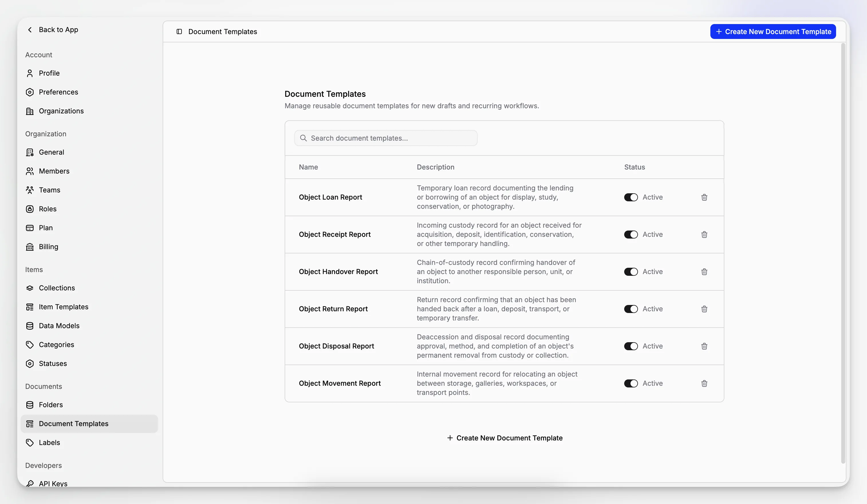Viewport: 867px width, 504px height.
Task: Click the Plan card icon
Action: click(30, 228)
